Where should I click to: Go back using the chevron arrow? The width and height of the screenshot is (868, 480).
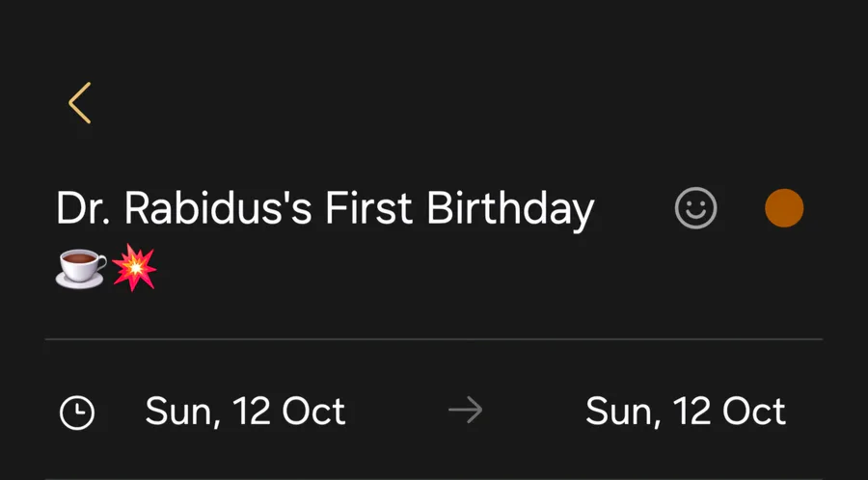pyautogui.click(x=80, y=103)
